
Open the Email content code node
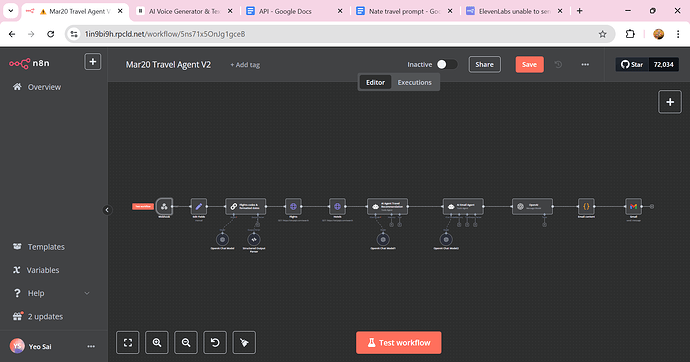(586, 206)
